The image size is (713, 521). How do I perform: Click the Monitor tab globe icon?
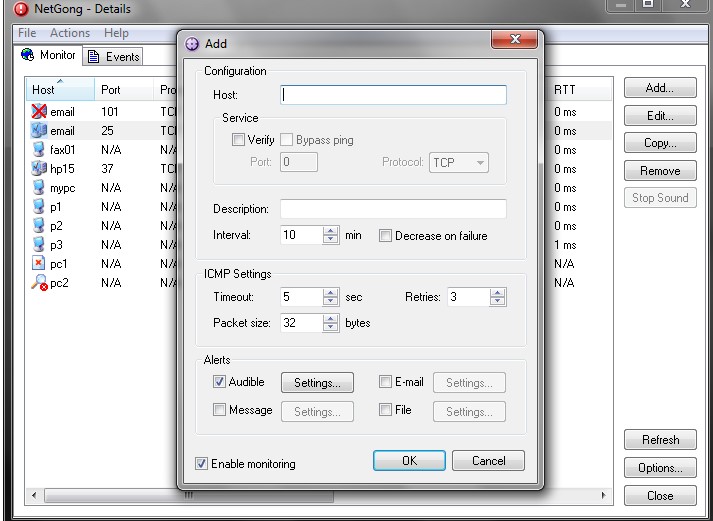click(27, 55)
